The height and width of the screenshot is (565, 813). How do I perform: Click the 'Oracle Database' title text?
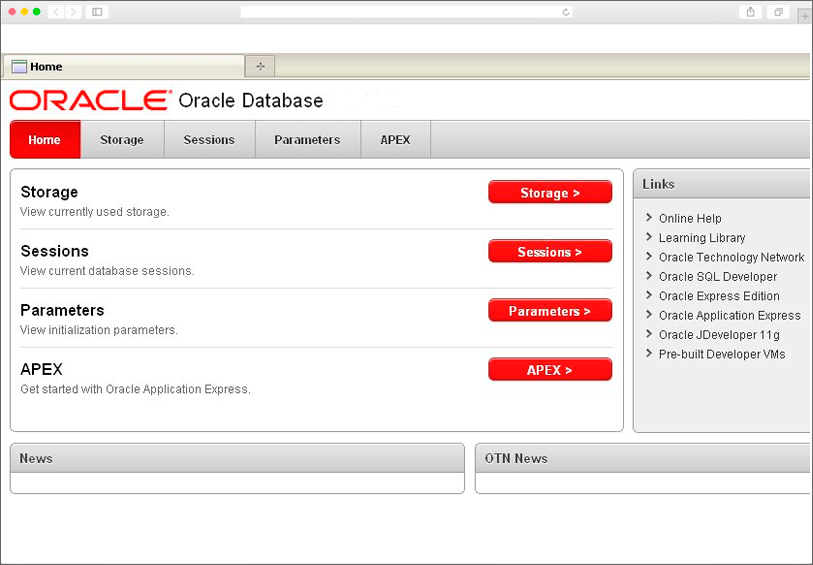click(251, 101)
